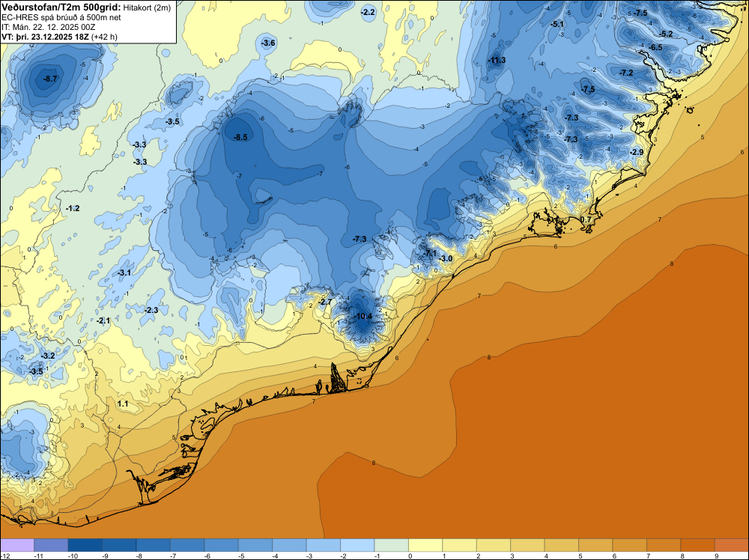
Task: Select the pale green legend swatch near -1
Action: tap(392, 545)
